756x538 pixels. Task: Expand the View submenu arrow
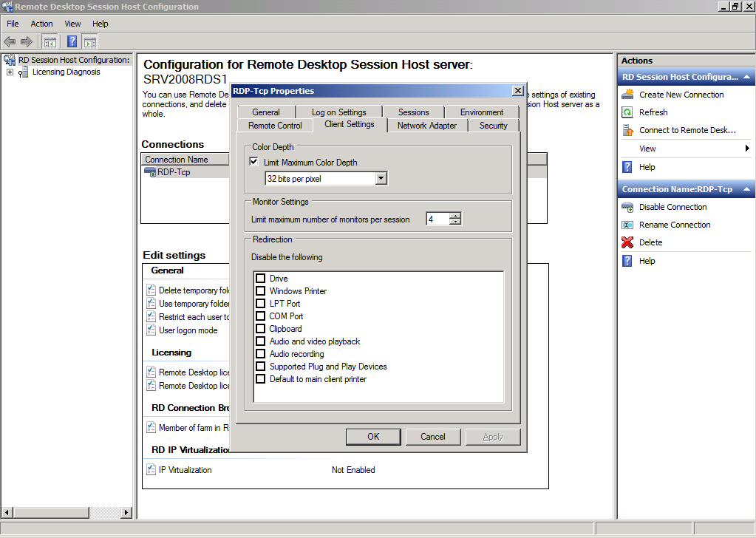pos(747,149)
